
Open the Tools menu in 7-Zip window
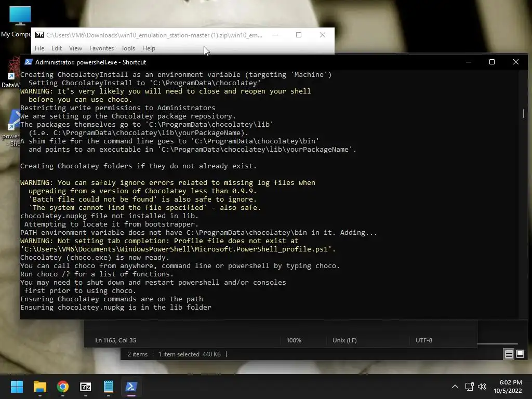(x=128, y=48)
